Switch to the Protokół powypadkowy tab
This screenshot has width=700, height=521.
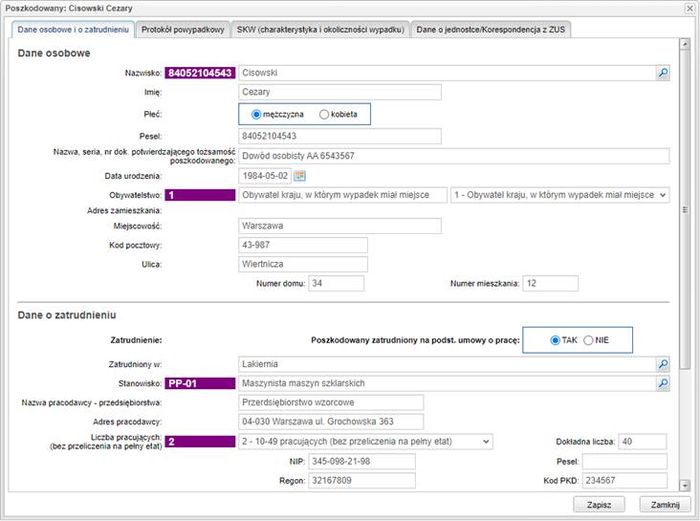click(182, 30)
